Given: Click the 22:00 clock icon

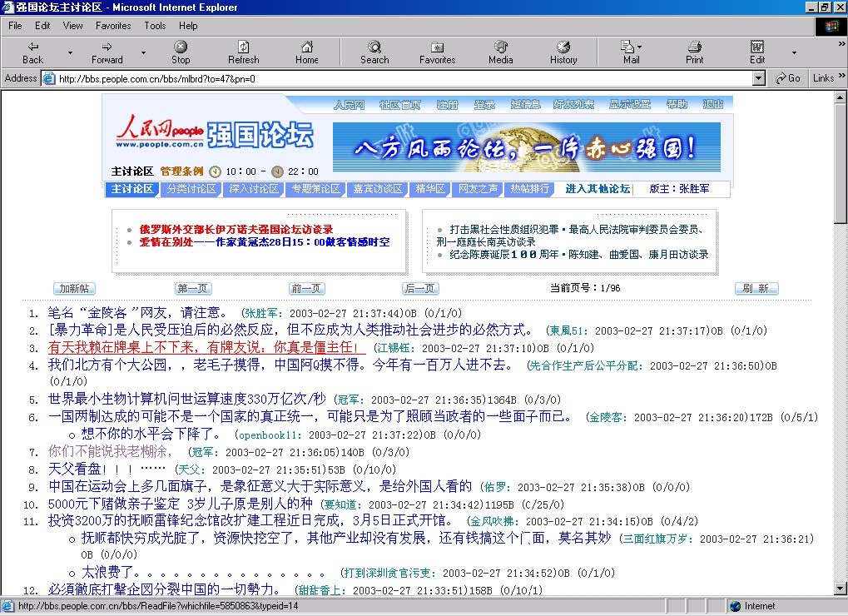Looking at the screenshot, I should pyautogui.click(x=277, y=171).
